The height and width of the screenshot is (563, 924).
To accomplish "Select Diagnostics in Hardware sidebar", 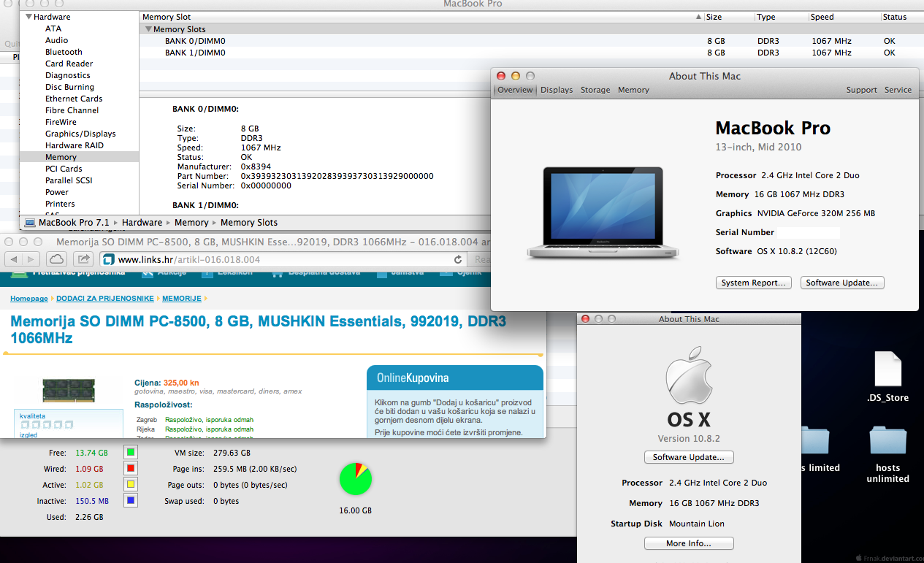I will tap(68, 75).
